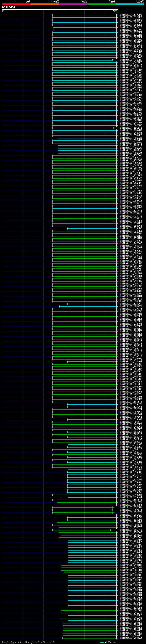146x644 pixels.
Task: Select hit UniRef100_A1YZE0
Action: pyautogui.click(x=131, y=17)
